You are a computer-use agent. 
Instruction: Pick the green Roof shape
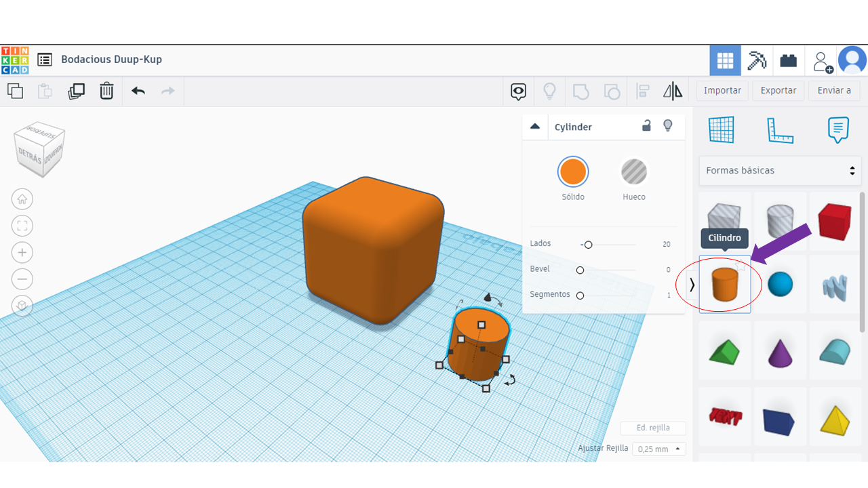725,351
